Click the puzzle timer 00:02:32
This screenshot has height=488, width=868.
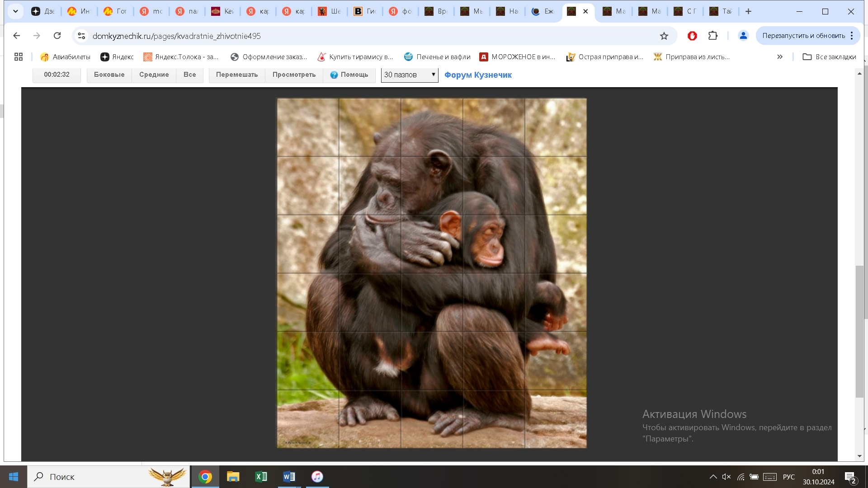pos(57,75)
